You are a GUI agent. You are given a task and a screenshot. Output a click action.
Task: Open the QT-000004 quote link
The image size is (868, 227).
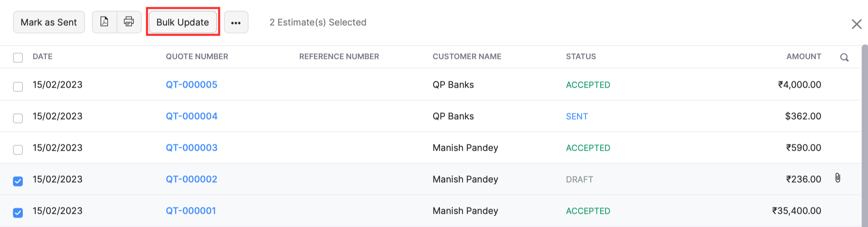[x=191, y=116]
